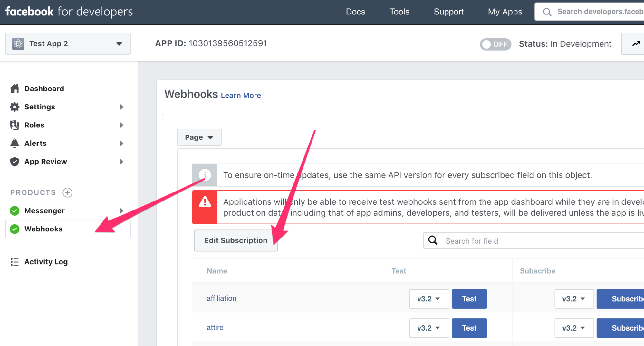Image resolution: width=644 pixels, height=346 pixels.
Task: Click the Search for field input
Action: pos(533,241)
